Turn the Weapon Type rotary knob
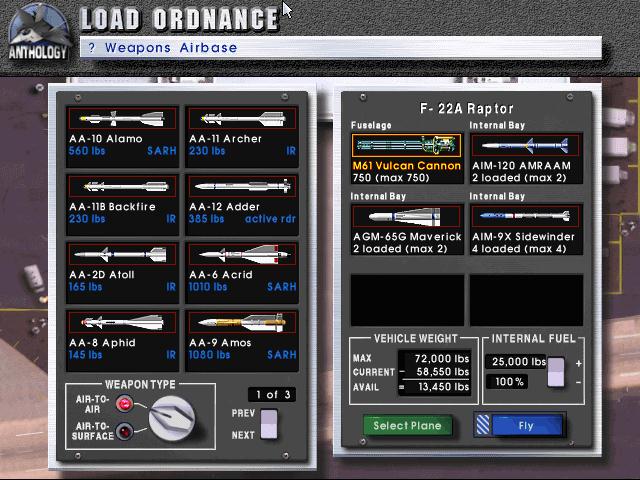This screenshot has width=640, height=480. (x=171, y=418)
